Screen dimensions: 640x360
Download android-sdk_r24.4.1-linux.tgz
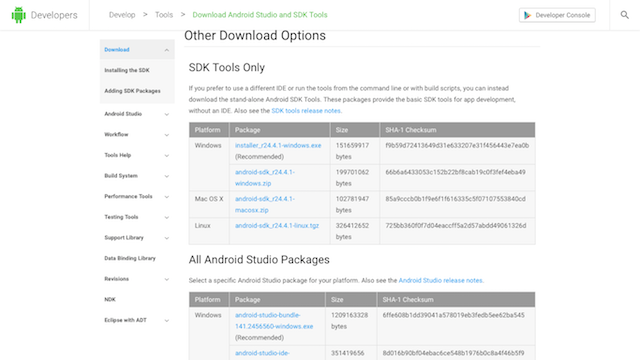[x=277, y=225]
